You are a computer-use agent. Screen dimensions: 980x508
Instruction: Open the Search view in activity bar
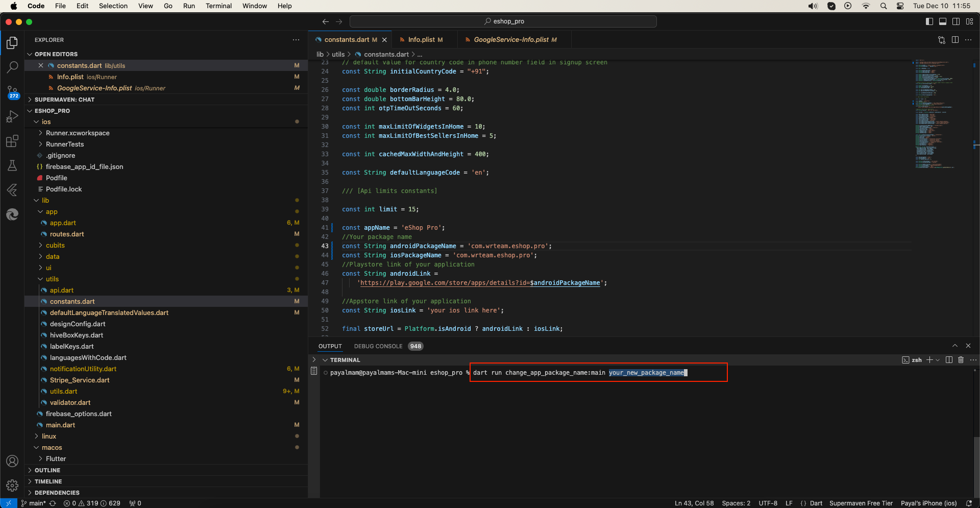[12, 67]
